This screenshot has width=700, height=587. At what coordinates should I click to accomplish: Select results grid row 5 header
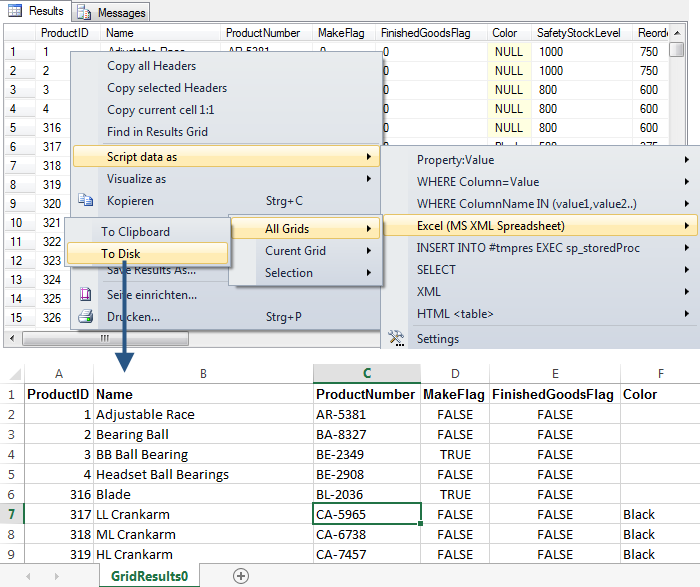coord(20,128)
